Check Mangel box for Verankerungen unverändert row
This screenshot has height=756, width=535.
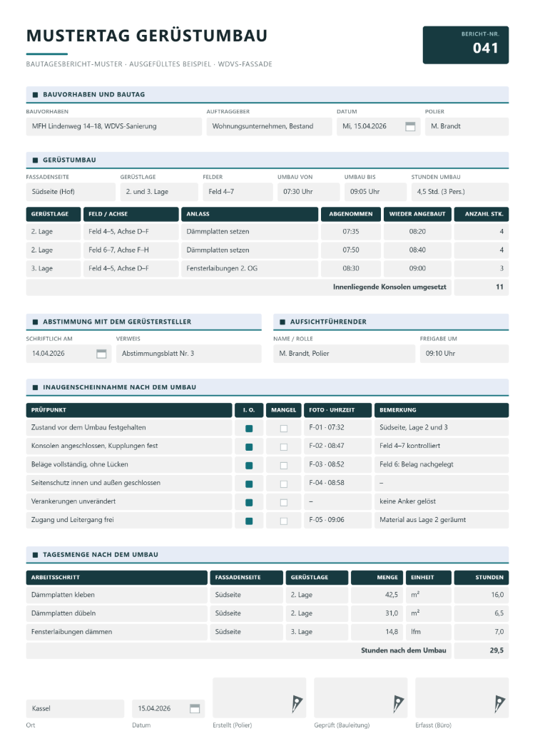click(284, 502)
